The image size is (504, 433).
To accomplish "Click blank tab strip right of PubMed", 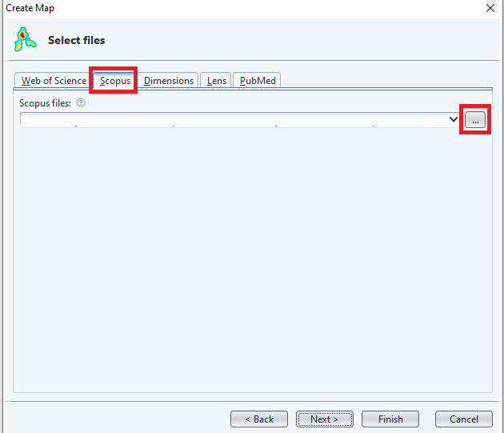I will pos(384,81).
